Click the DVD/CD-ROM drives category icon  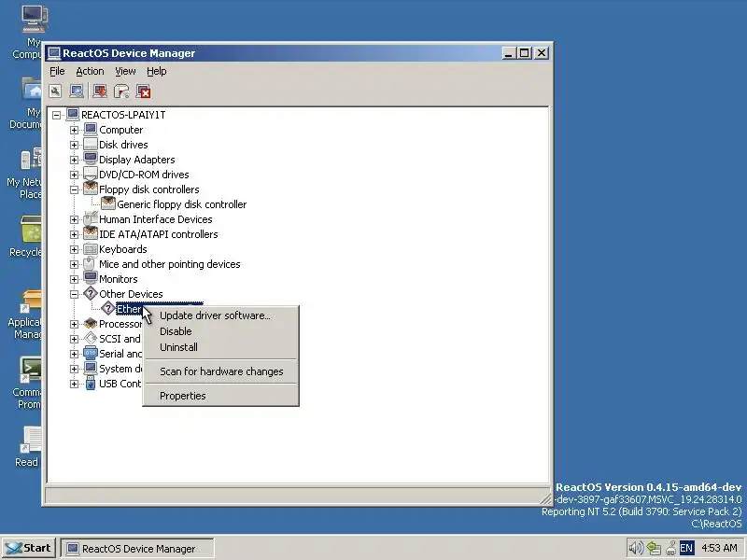pyautogui.click(x=91, y=175)
